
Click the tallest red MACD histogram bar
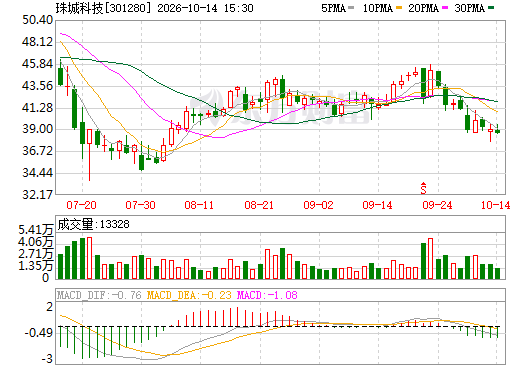tap(238, 317)
